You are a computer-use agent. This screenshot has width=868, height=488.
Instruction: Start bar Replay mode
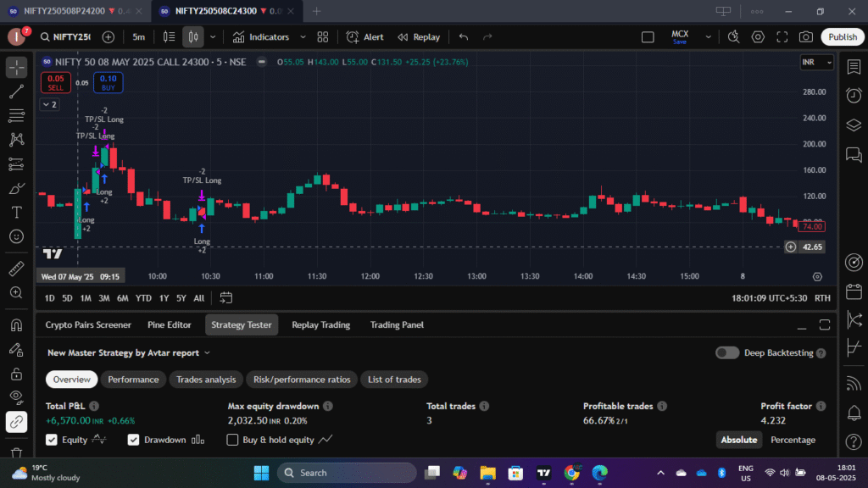tap(419, 37)
